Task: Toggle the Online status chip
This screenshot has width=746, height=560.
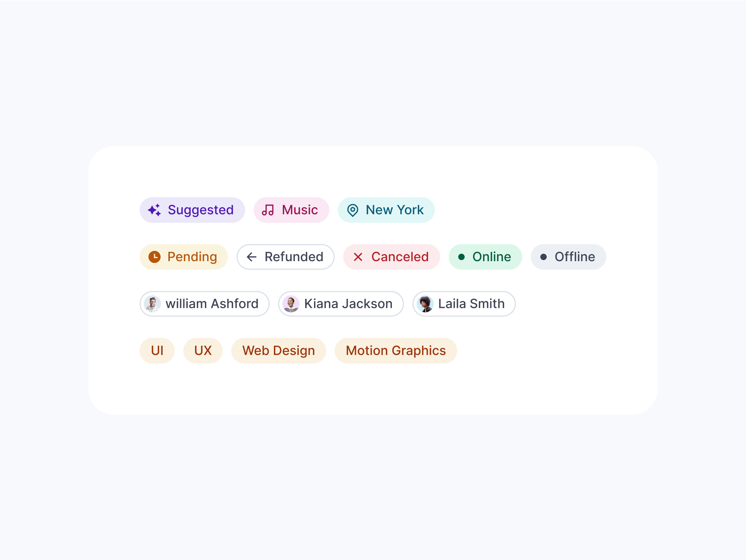Action: (x=485, y=257)
